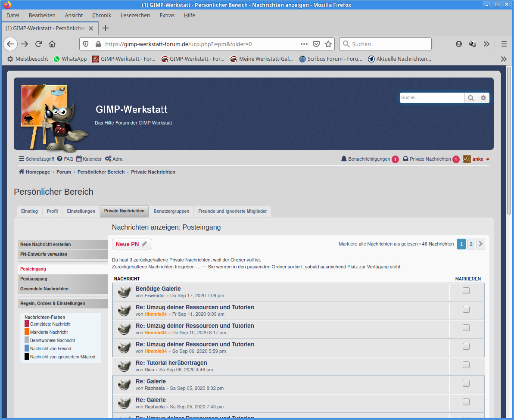Image resolution: width=514 pixels, height=420 pixels.
Task: Check Re: Galerie message from 8:32 pm
Action: click(x=466, y=383)
